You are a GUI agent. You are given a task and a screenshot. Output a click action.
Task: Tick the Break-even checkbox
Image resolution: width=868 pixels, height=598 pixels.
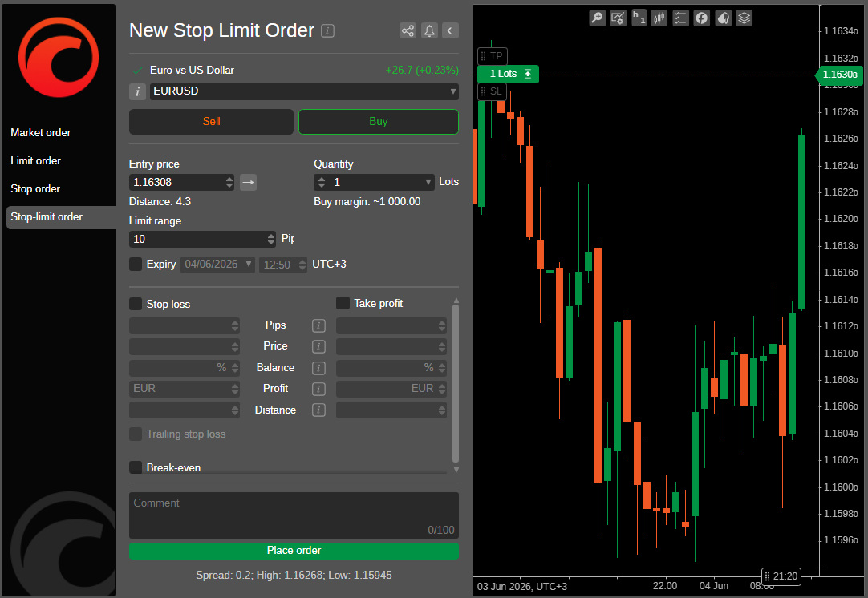point(136,467)
